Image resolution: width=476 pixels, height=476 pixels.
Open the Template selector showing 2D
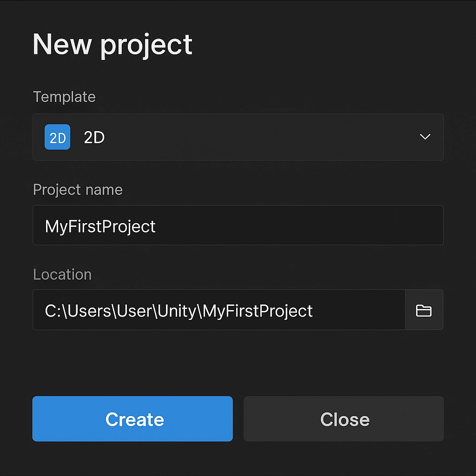238,137
